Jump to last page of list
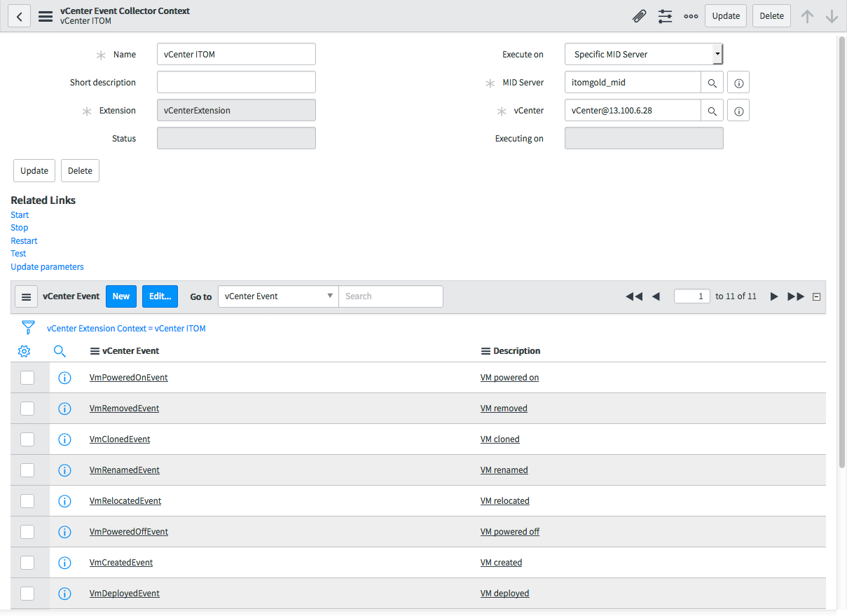This screenshot has height=616, width=847. click(796, 296)
